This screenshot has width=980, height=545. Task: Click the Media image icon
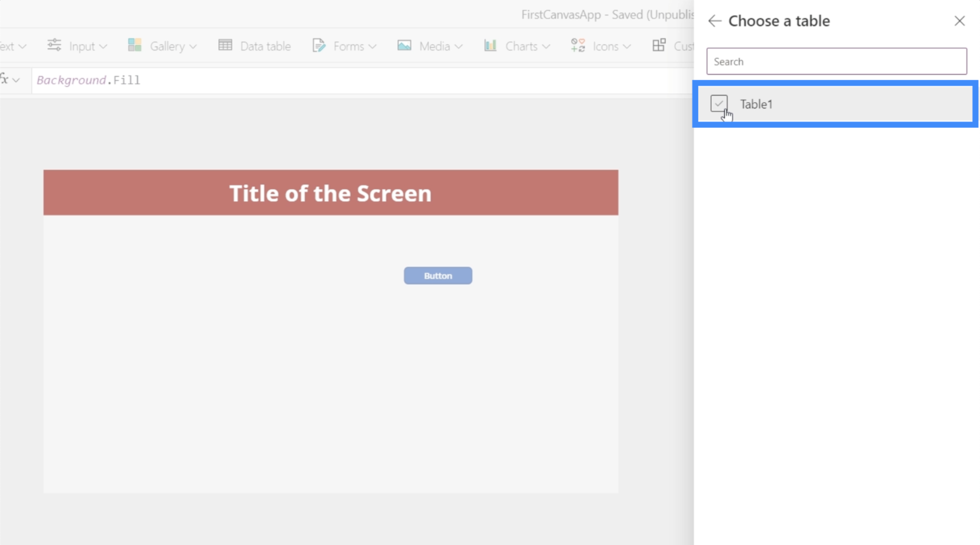tap(404, 45)
